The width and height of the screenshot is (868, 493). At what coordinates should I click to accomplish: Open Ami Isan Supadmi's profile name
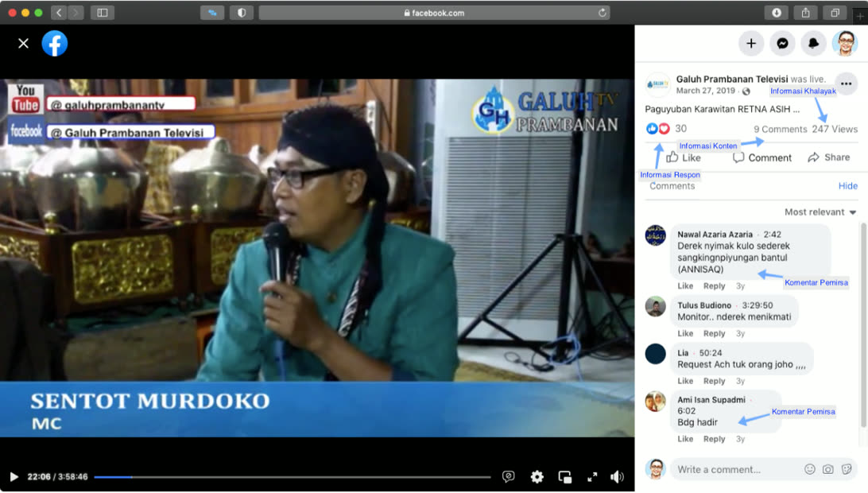pos(711,400)
